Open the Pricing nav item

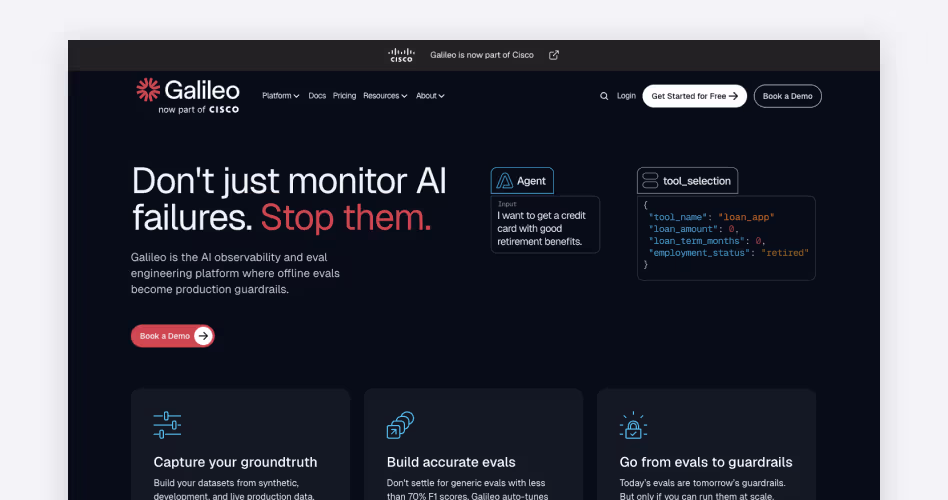(344, 96)
